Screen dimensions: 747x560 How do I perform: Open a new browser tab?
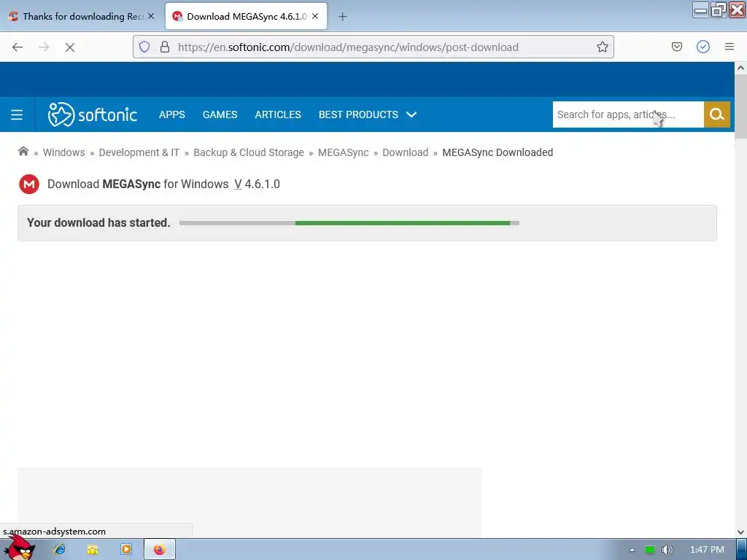click(x=343, y=17)
